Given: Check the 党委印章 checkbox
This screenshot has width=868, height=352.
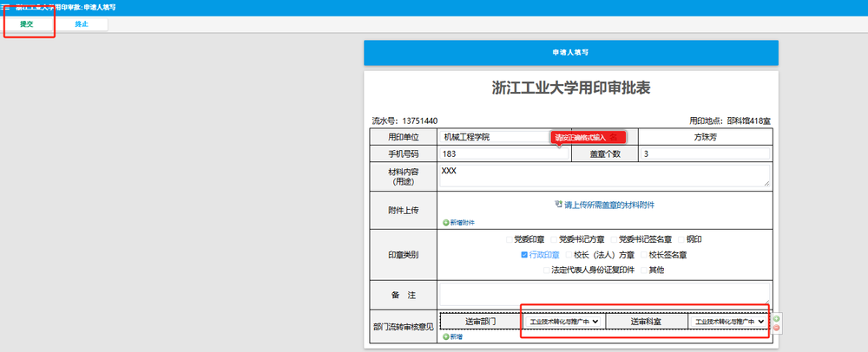Looking at the screenshot, I should click(510, 239).
